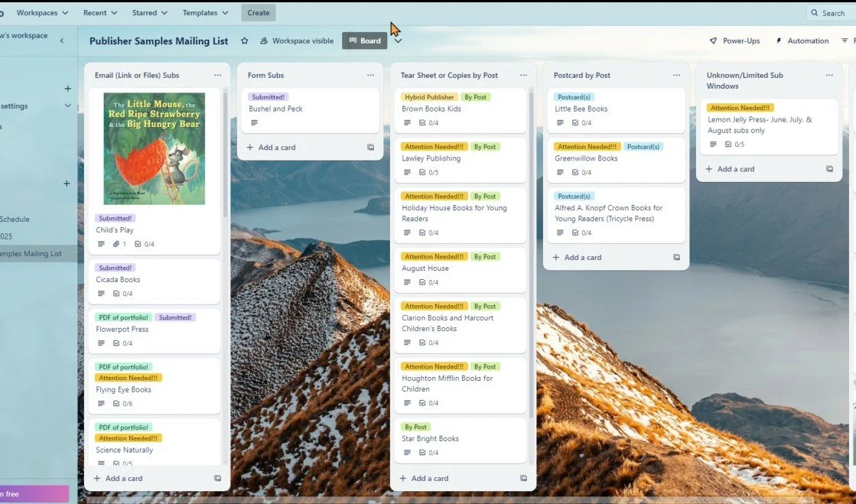This screenshot has height=504, width=856.
Task: Create from template icon in Tear Sheet list
Action: (523, 478)
